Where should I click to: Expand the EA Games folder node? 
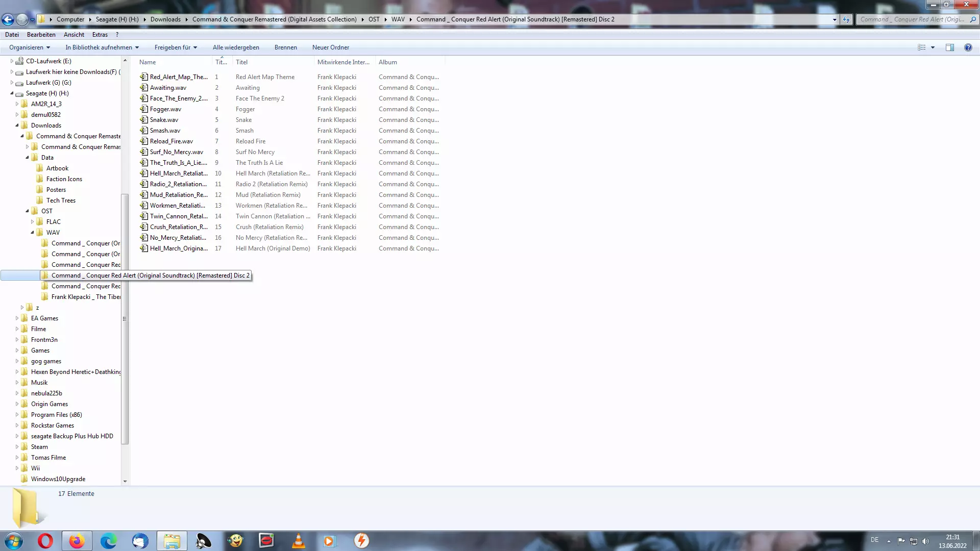tap(17, 318)
